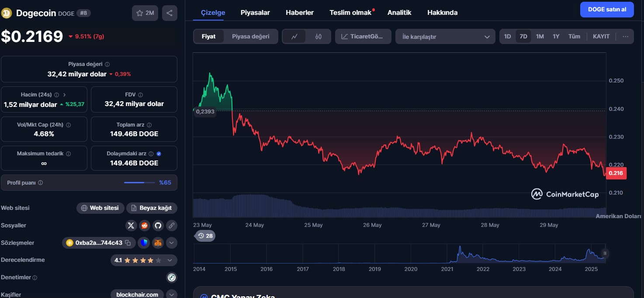This screenshot has width=644, height=298.
Task: Show info icon next to Hacim (24s)
Action: click(57, 95)
